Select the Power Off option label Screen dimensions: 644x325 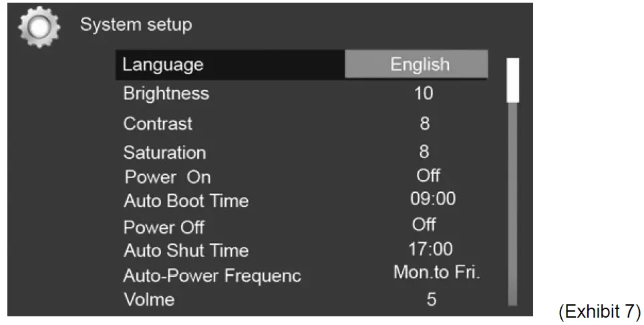(164, 228)
